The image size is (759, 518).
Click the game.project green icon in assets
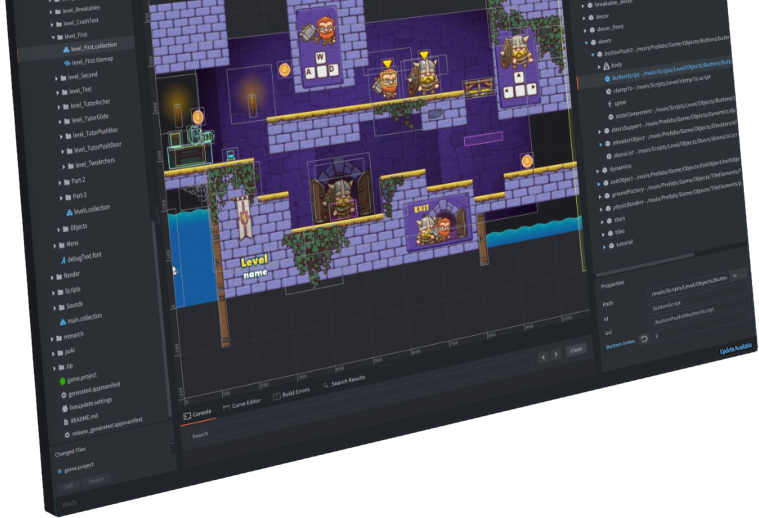coord(62,381)
